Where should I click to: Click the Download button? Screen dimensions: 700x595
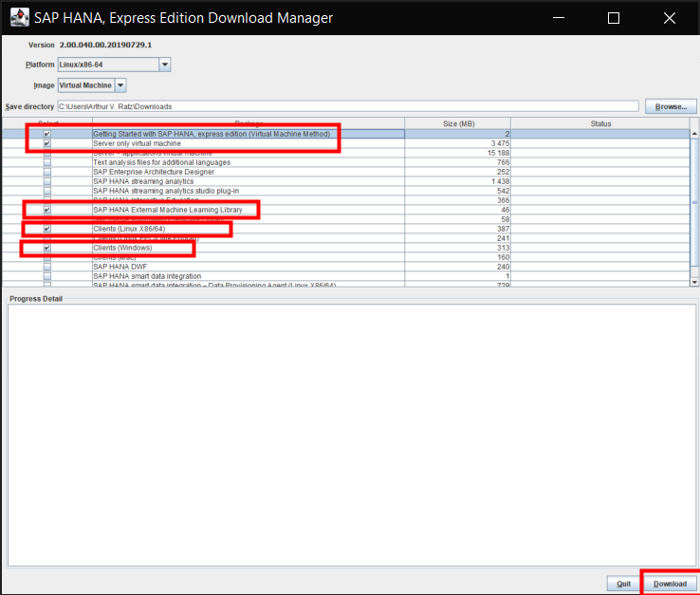670,584
